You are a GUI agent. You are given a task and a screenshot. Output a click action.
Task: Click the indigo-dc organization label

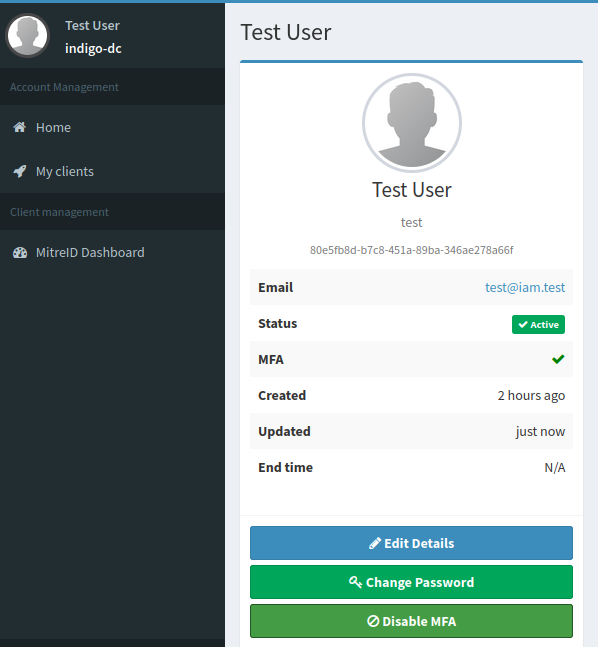point(93,49)
